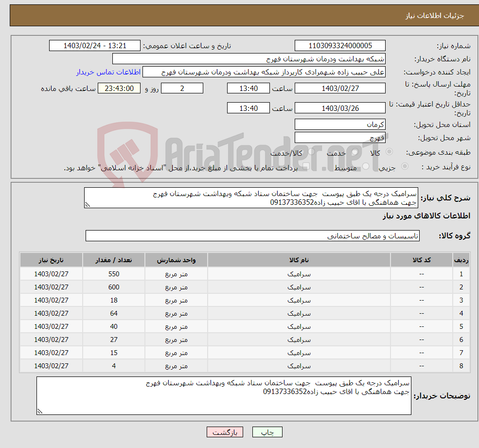Viewport: 479px width, 448px height.
Task: Click the row number 7 cell
Action: tap(461, 353)
